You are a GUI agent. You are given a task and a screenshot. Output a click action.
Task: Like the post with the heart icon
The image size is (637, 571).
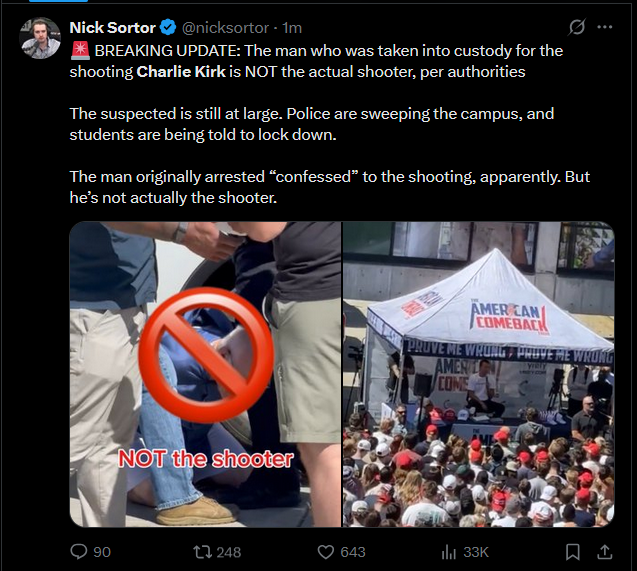(325, 552)
